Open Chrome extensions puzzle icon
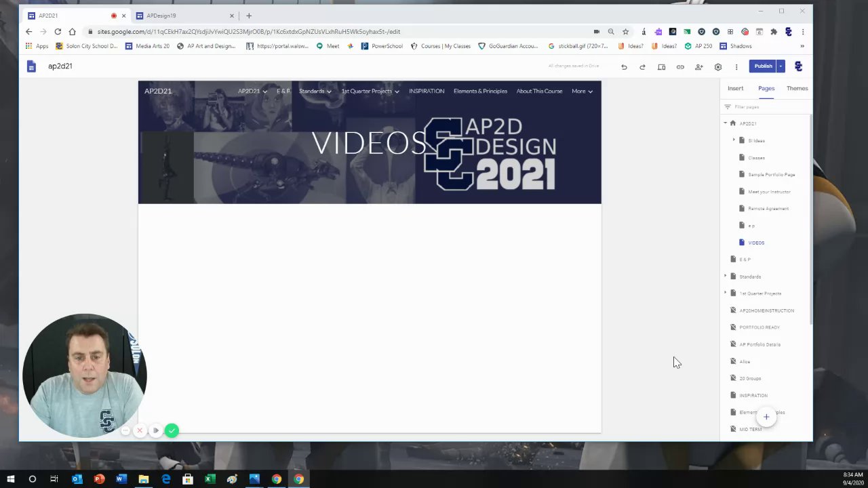Image resolution: width=868 pixels, height=488 pixels. click(x=774, y=31)
